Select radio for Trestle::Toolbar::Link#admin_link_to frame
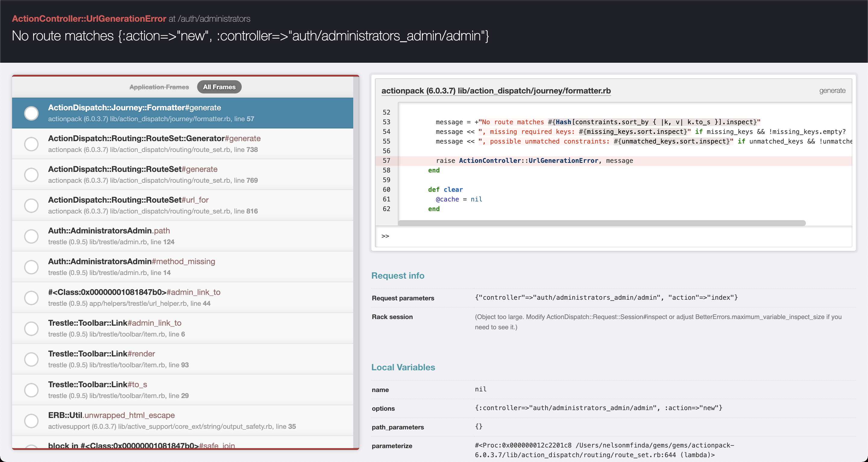Screen dimensions: 868x462 click(x=31, y=328)
